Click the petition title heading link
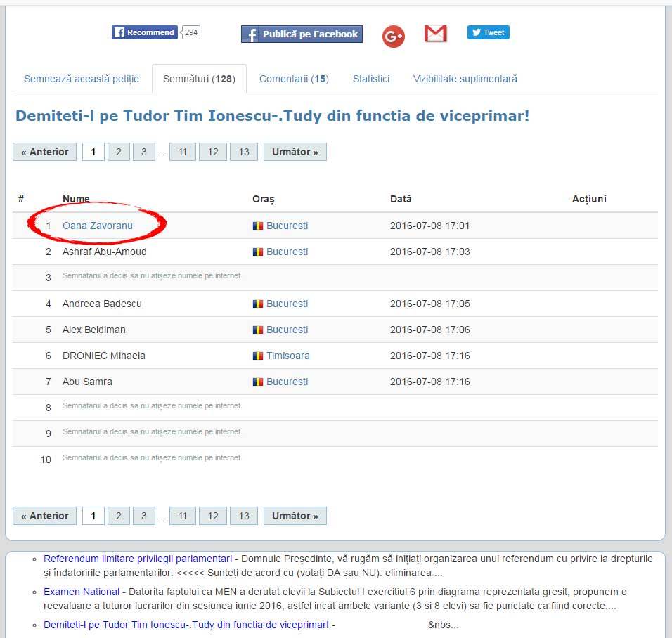This screenshot has width=672, height=638. (x=272, y=115)
